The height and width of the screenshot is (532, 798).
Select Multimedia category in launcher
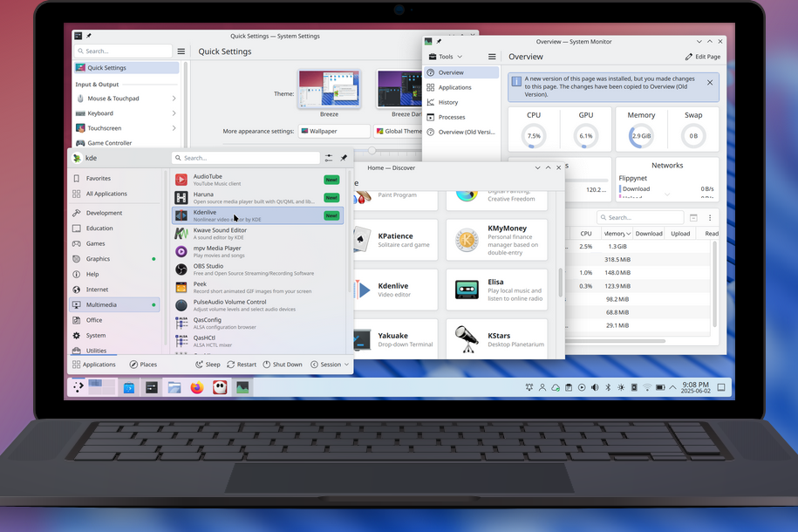point(114,304)
